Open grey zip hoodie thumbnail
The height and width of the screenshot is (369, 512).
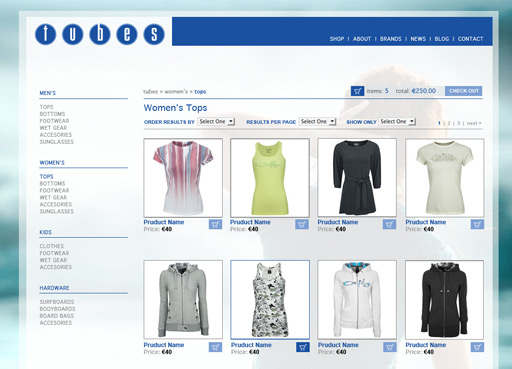[183, 300]
